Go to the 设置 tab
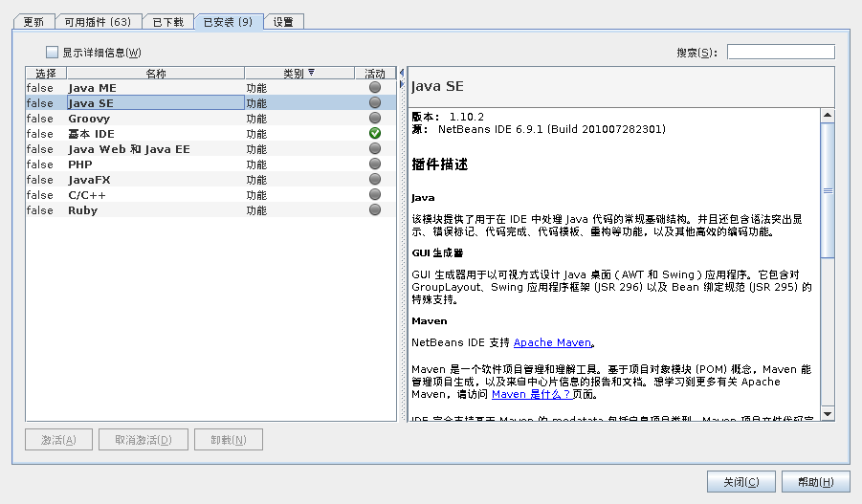862x504 pixels. coord(284,22)
